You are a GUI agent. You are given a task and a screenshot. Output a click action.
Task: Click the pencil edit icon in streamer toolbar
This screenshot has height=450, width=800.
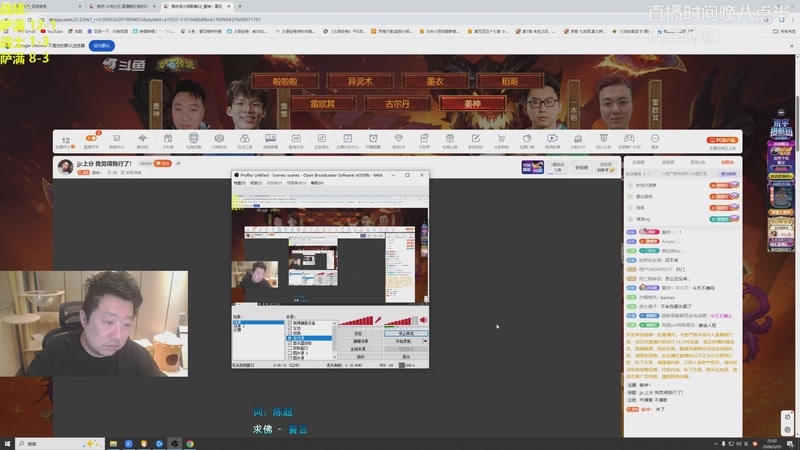[476, 138]
